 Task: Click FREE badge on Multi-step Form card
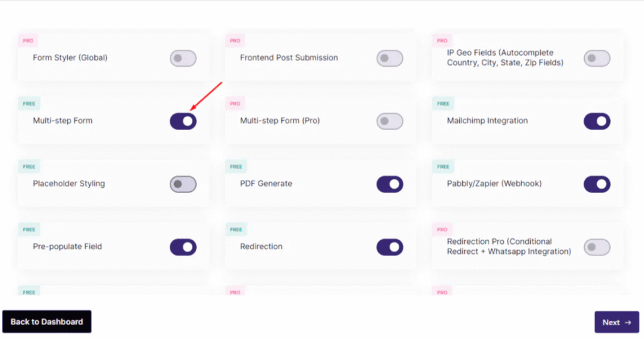[29, 104]
